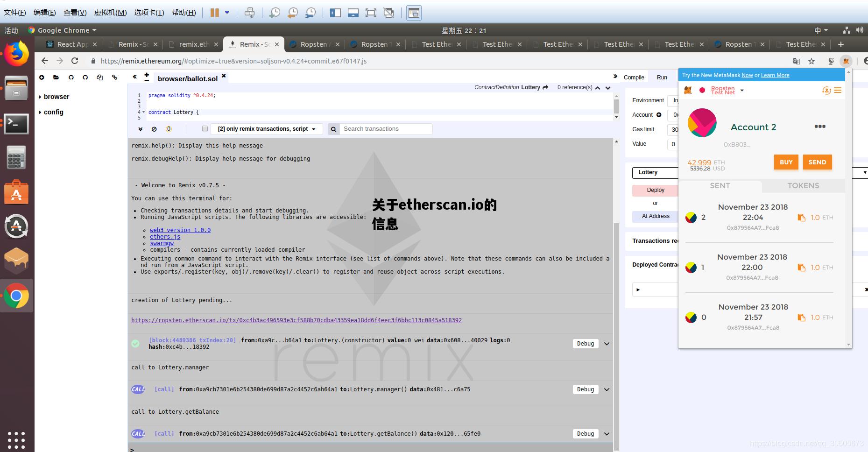Viewport: 868px width, 452px height.
Task: Add new account plus icon beside Account
Action: pyautogui.click(x=659, y=115)
